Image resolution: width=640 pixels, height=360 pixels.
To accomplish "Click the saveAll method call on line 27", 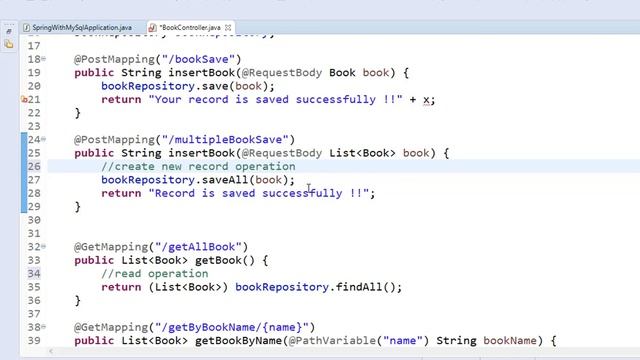I will coord(224,180).
